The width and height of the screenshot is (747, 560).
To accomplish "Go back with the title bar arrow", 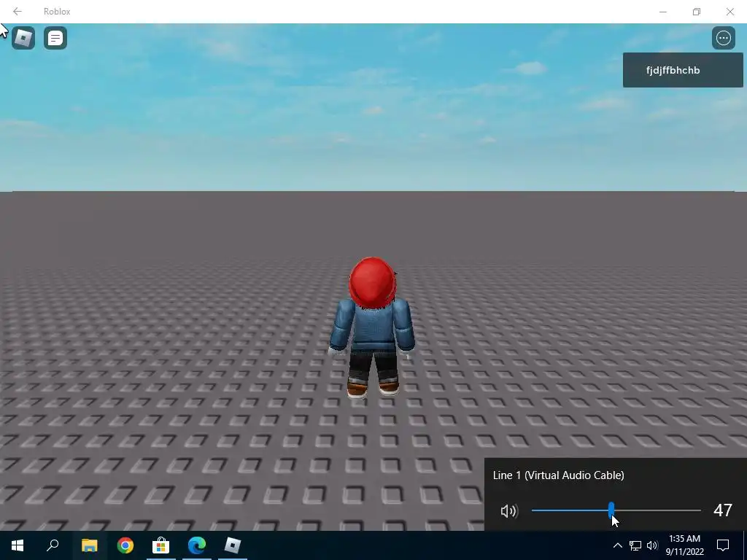I will click(x=18, y=12).
